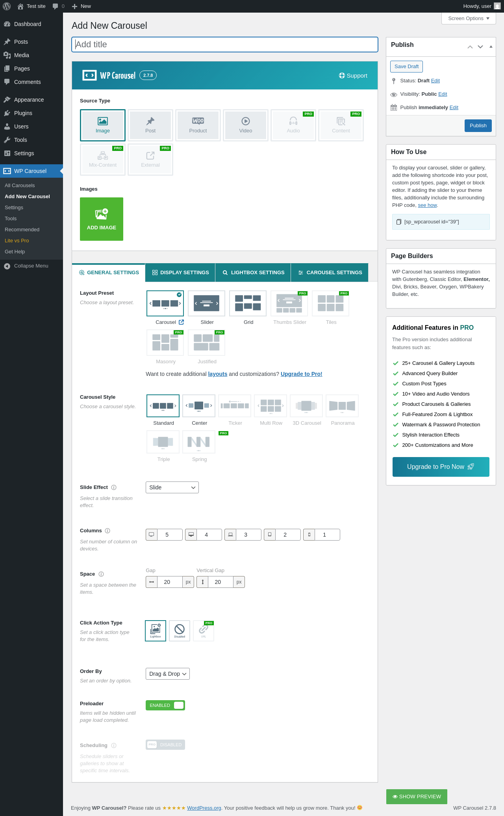Screen dimensions: 504x816
Task: Move Publish box down
Action: point(480,47)
